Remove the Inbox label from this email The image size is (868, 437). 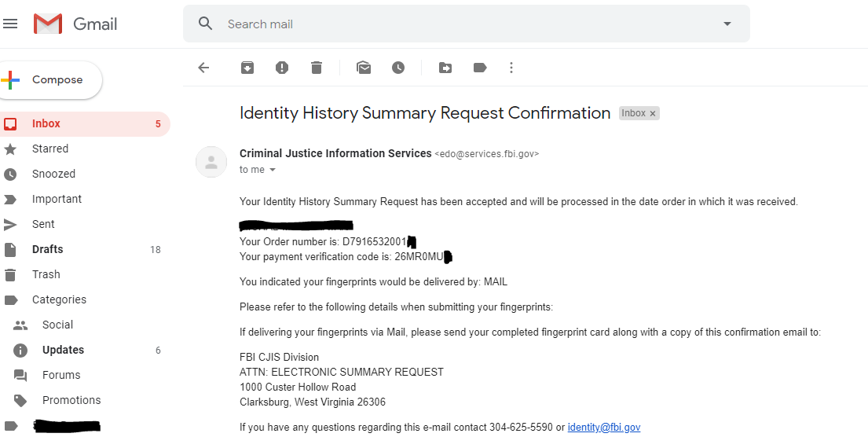tap(653, 113)
